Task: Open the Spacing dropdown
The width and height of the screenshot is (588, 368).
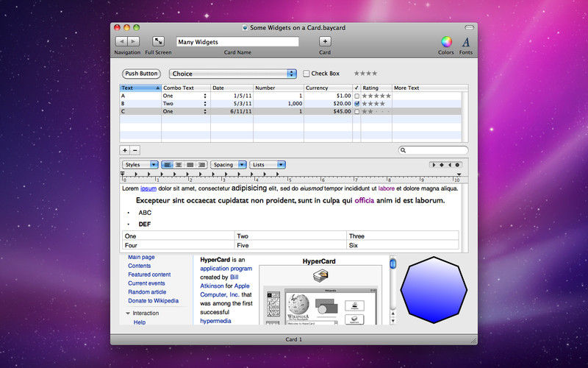Action: [x=229, y=164]
